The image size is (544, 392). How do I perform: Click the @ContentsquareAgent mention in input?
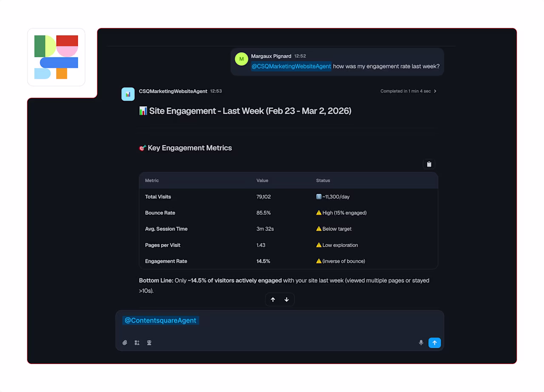(161, 321)
